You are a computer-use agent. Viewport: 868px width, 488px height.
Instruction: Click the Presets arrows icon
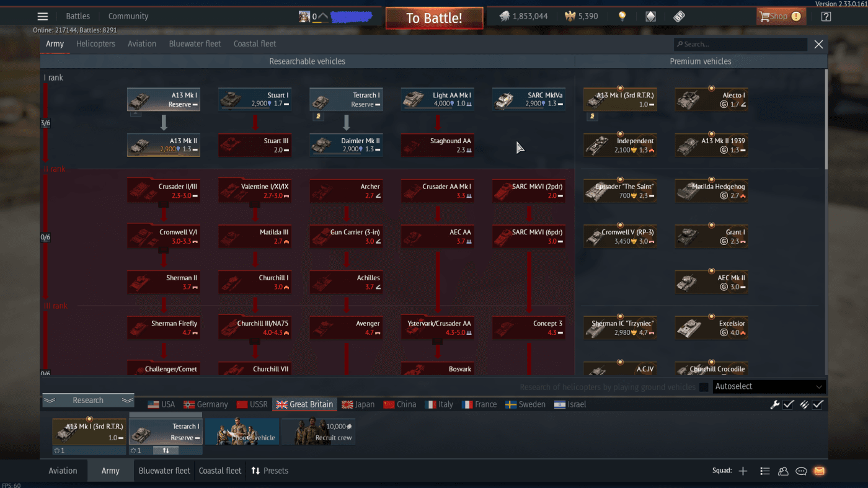[x=255, y=471]
